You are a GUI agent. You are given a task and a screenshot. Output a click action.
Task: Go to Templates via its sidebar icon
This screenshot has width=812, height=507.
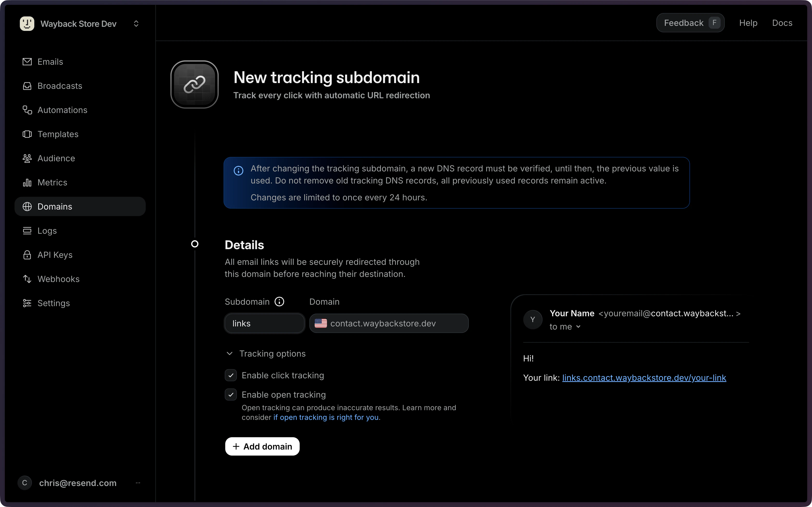click(x=58, y=134)
